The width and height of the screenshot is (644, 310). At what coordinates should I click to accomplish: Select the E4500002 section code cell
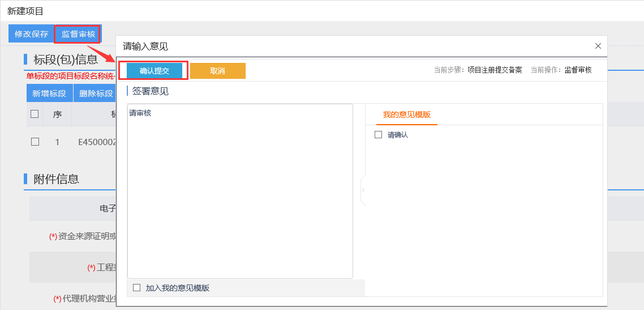(x=97, y=142)
